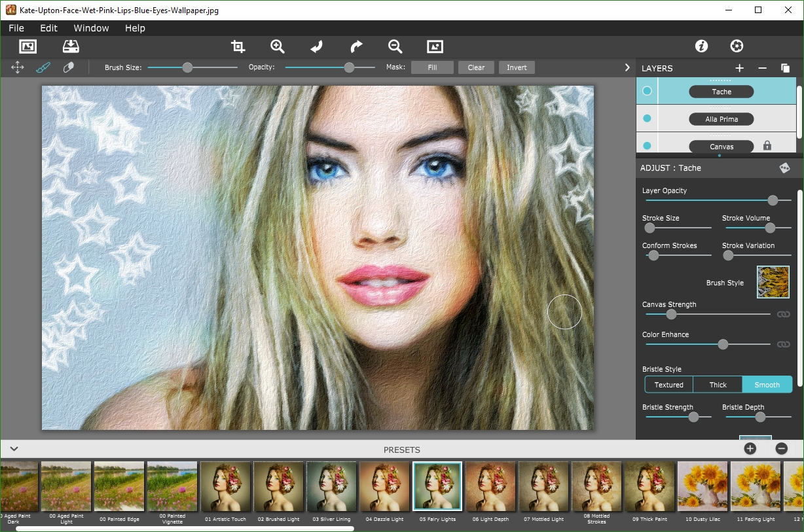This screenshot has width=804, height=532.
Task: Click the Zoom In magnifier icon
Action: pyautogui.click(x=277, y=46)
